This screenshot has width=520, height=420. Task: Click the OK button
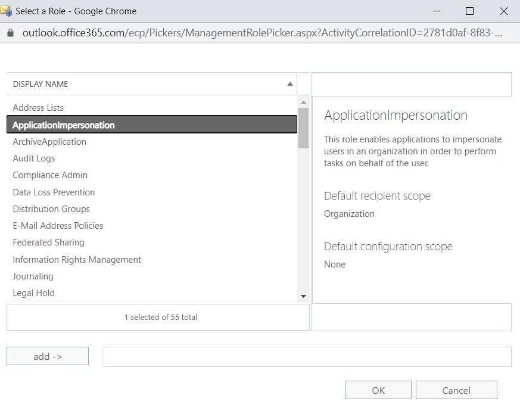pos(378,390)
